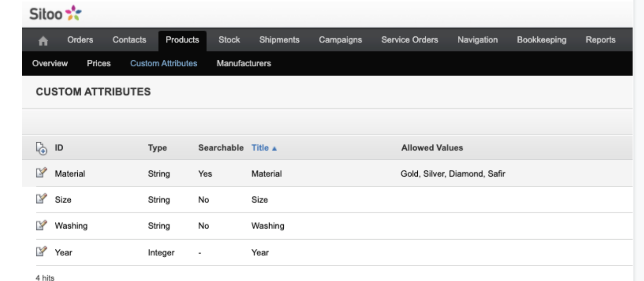This screenshot has height=281, width=644.
Task: Edit the Material attribute pencil icon
Action: [x=41, y=173]
